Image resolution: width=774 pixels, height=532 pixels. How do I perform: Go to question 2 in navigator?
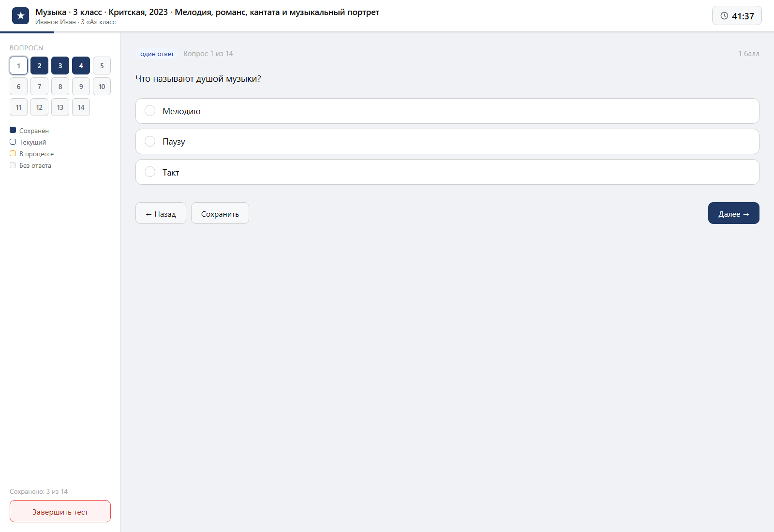[39, 66]
